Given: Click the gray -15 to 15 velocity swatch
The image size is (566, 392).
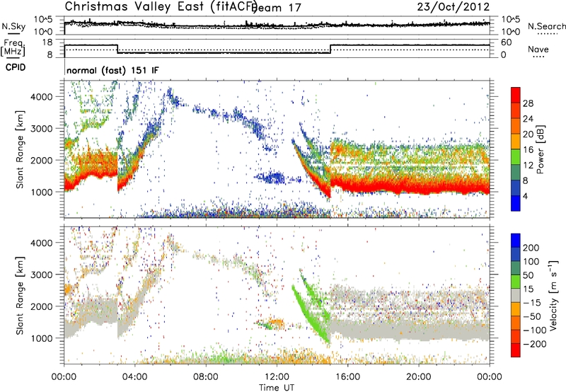Looking at the screenshot, I should tap(516, 295).
